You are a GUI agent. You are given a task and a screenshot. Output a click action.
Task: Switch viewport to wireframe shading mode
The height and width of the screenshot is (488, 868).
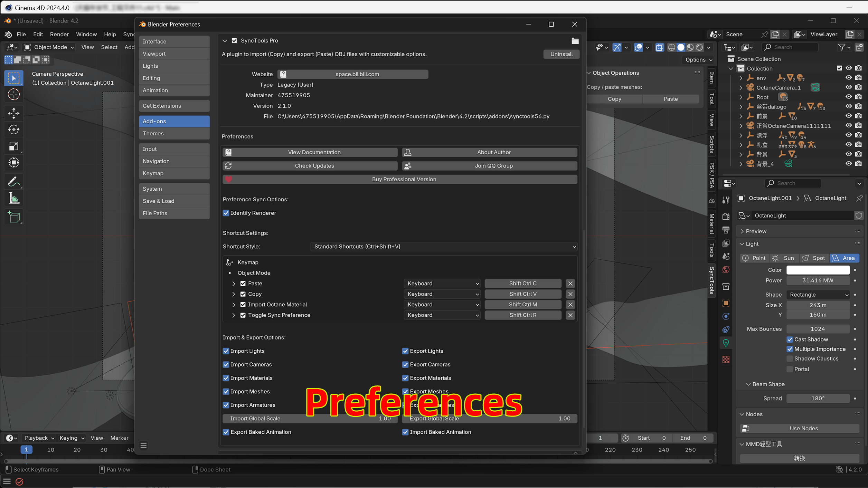click(671, 47)
